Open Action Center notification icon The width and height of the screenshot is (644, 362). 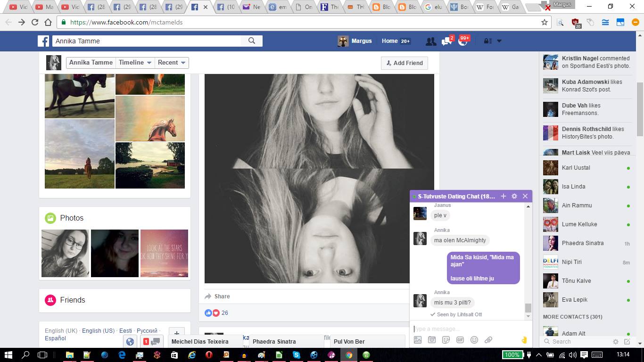tap(584, 354)
